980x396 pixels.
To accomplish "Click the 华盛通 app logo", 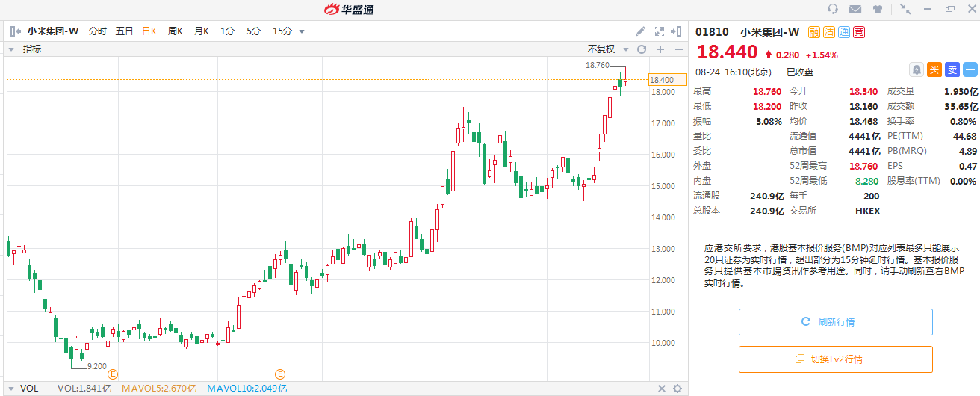I will coord(350,9).
